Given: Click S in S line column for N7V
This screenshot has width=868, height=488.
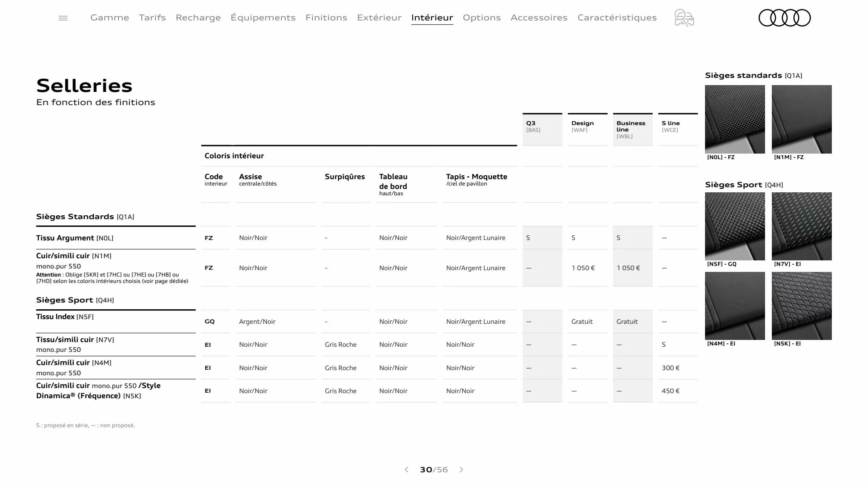Looking at the screenshot, I should coord(664,345).
